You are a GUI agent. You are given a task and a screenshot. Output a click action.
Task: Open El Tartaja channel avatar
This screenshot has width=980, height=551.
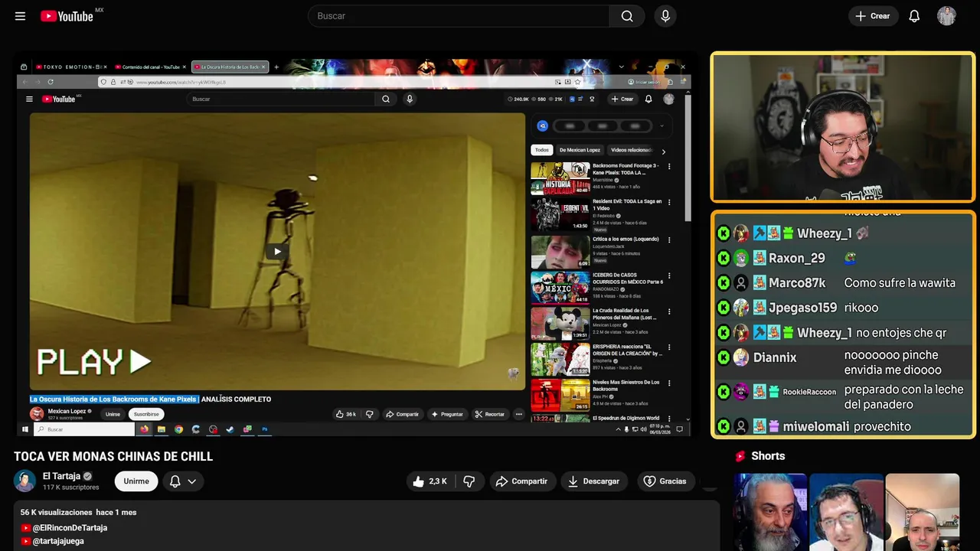pyautogui.click(x=24, y=481)
